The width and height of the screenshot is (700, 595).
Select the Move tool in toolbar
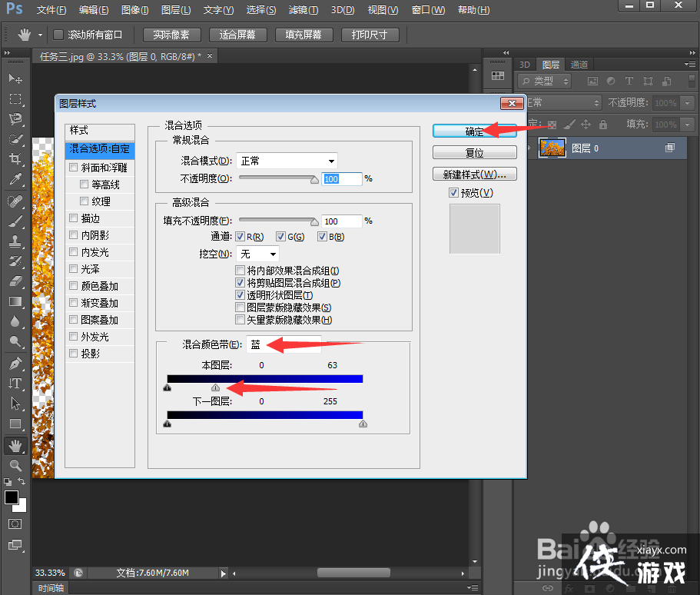[x=15, y=79]
